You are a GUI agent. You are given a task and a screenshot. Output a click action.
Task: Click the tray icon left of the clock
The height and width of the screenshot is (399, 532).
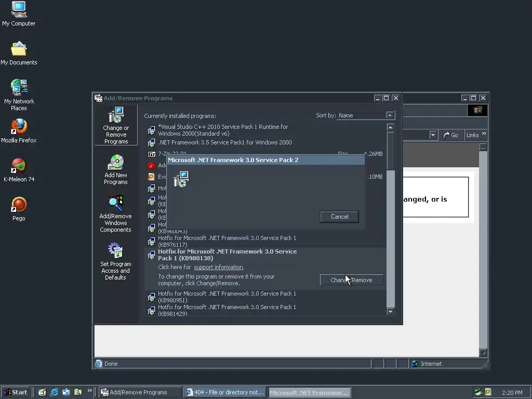(x=488, y=392)
